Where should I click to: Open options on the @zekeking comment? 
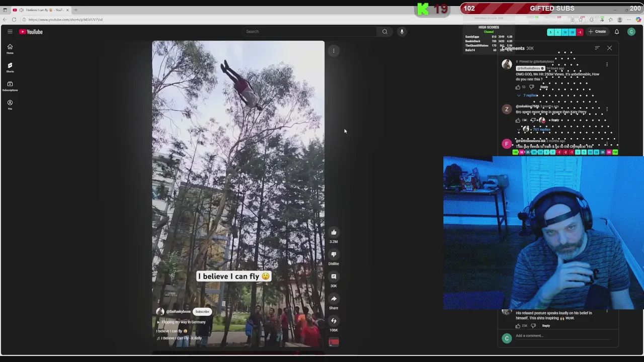coord(607,109)
